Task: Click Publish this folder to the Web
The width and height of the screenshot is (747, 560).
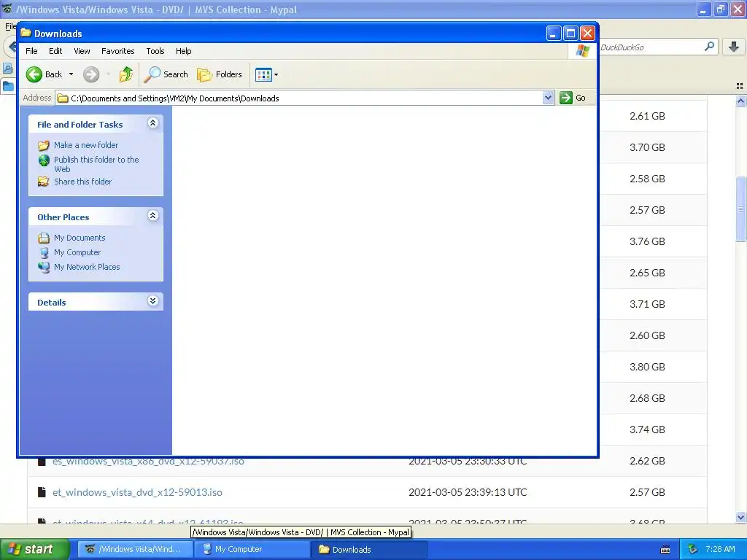Action: 96,164
